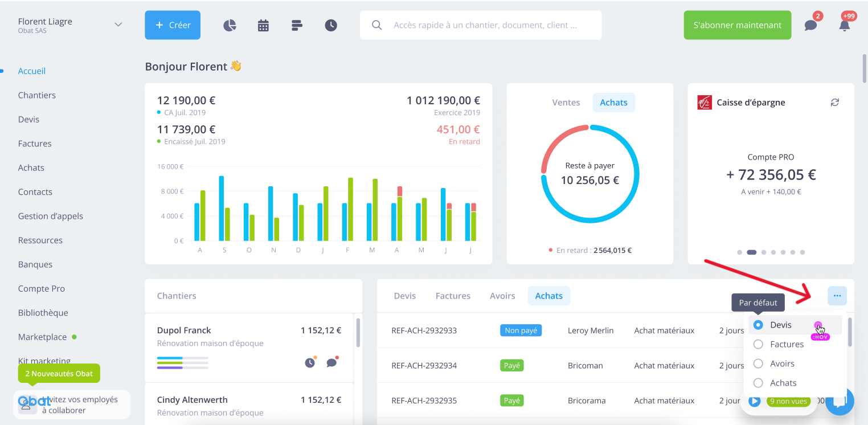Click the waving hand emoji
Viewport: 868px width, 425px height.
[236, 66]
